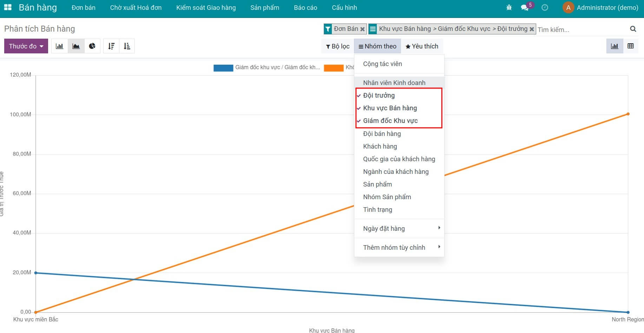644x333 pixels.
Task: Uncheck Khu vực Bán hàng grouping
Action: [x=390, y=108]
